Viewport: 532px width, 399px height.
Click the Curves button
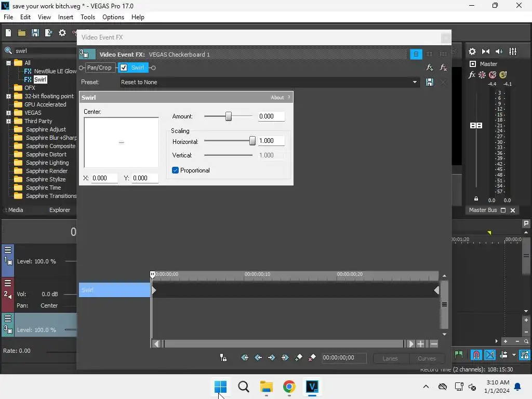pyautogui.click(x=427, y=358)
